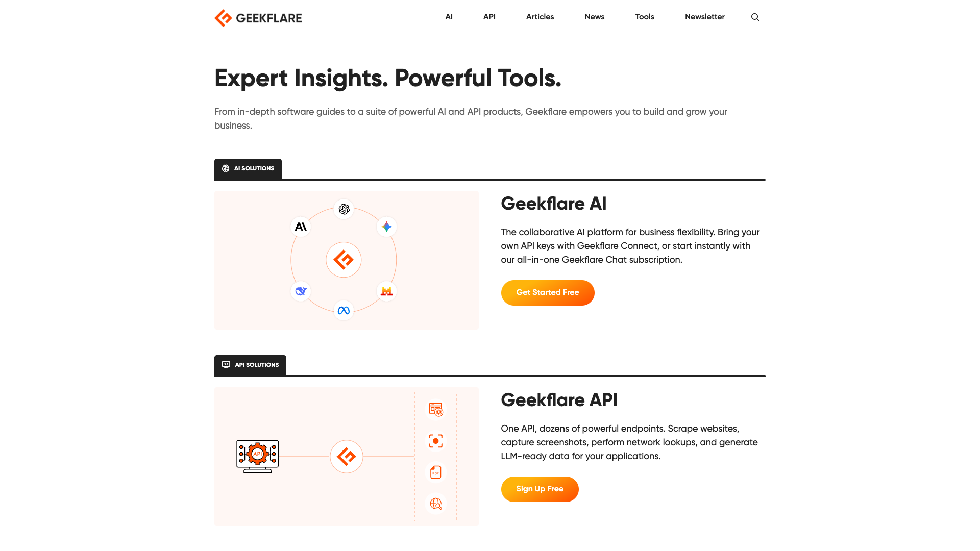Click the PDF generation icon
Viewport: 980px width, 551px height.
[x=435, y=472]
